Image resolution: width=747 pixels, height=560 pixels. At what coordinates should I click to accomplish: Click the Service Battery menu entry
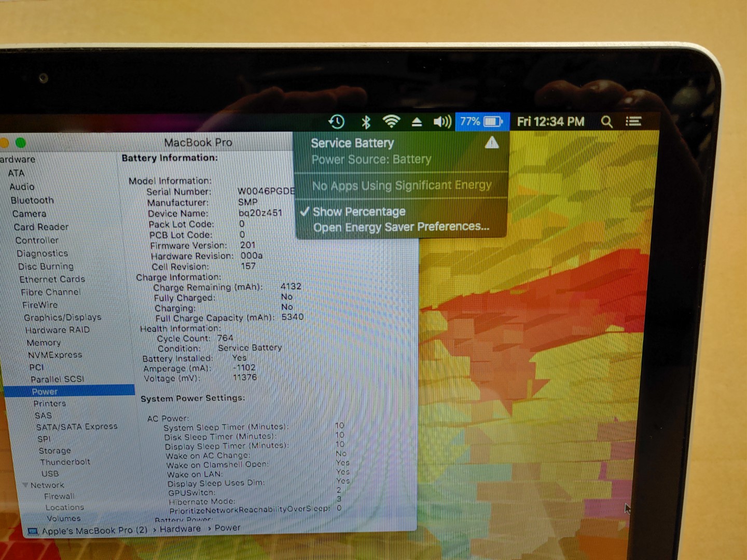coord(352,143)
